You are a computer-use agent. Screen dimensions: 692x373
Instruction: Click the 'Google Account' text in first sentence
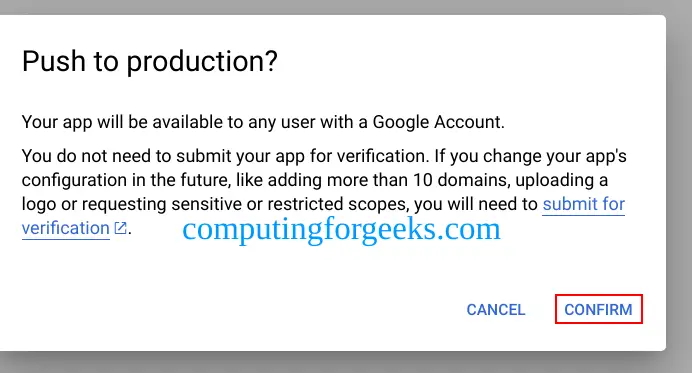[x=438, y=122]
